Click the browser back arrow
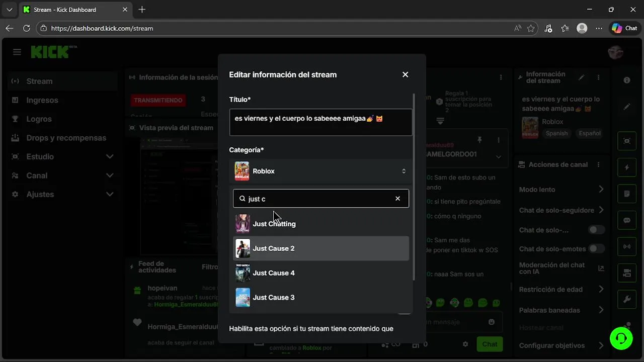 pyautogui.click(x=9, y=28)
